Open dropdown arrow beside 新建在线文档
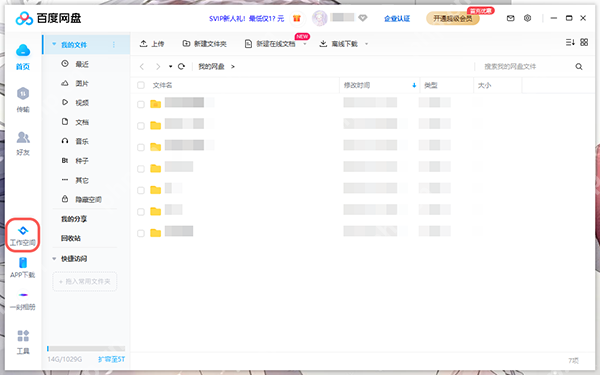The image size is (600, 375). tap(305, 44)
